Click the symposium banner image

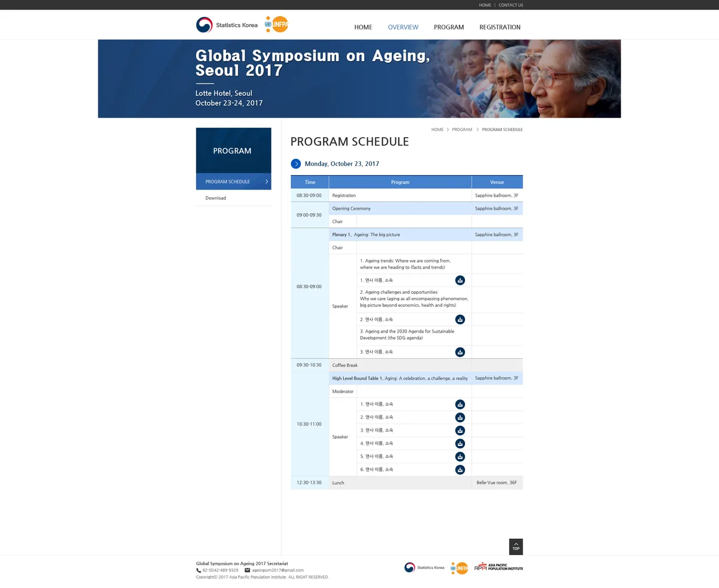pyautogui.click(x=359, y=79)
